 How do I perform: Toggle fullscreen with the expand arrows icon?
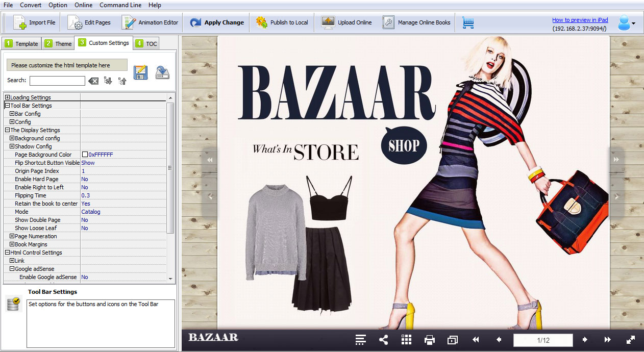click(x=631, y=340)
